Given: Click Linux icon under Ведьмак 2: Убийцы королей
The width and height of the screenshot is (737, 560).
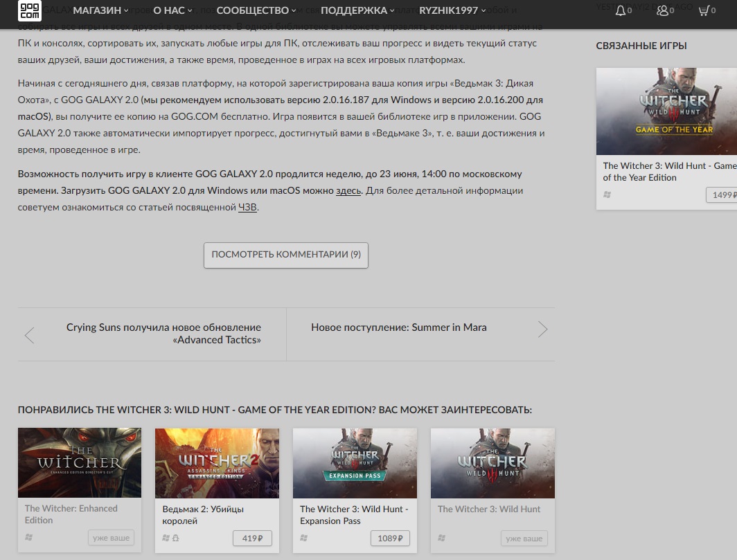Looking at the screenshot, I should click(176, 538).
